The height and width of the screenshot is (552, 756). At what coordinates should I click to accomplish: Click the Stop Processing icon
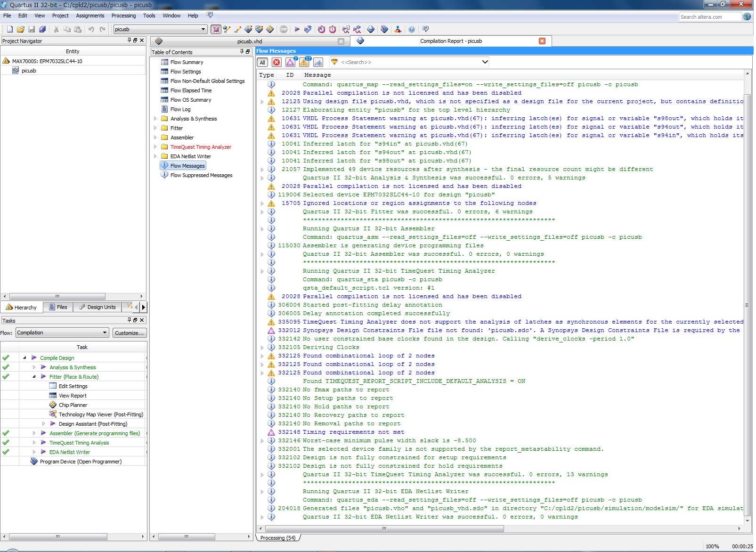[284, 29]
